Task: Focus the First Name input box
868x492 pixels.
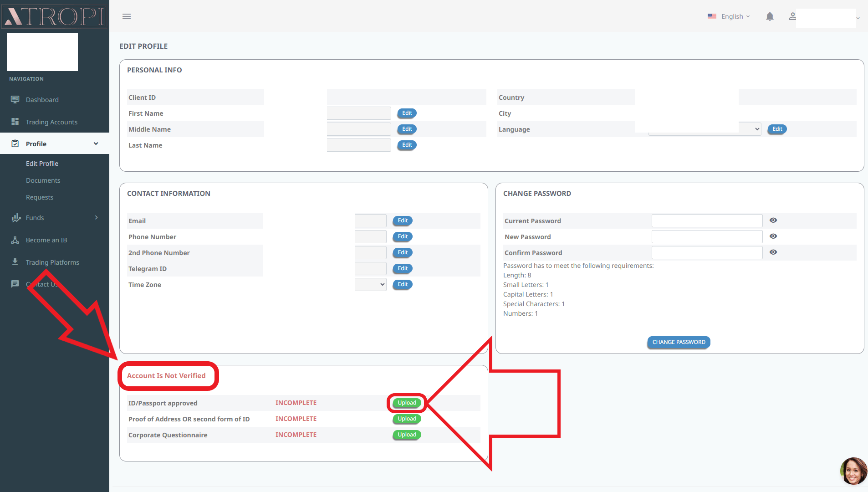Action: tap(359, 113)
